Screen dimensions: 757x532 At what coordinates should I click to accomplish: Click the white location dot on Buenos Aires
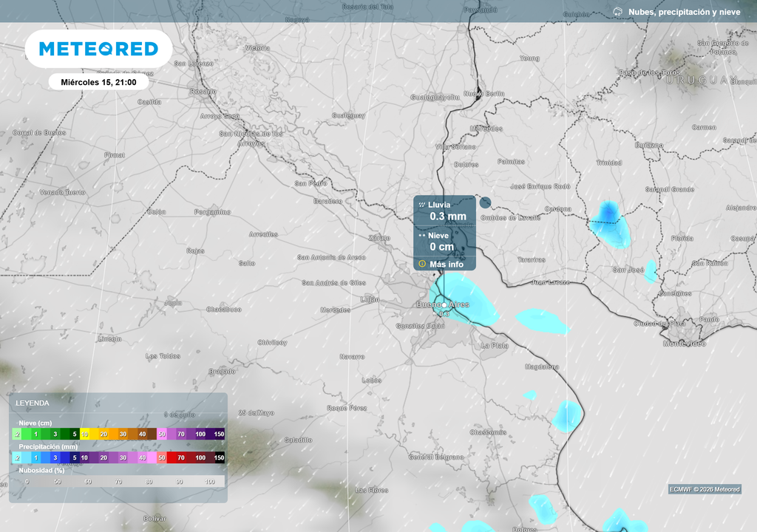(444, 305)
